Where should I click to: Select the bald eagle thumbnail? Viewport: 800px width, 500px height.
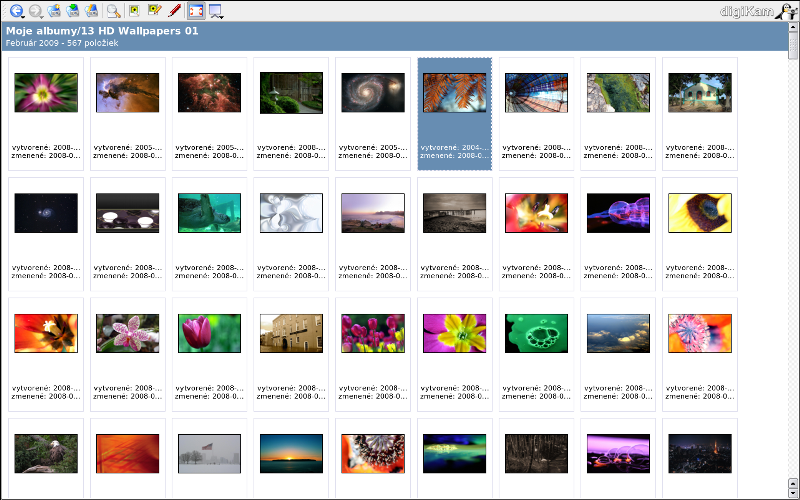coord(46,454)
